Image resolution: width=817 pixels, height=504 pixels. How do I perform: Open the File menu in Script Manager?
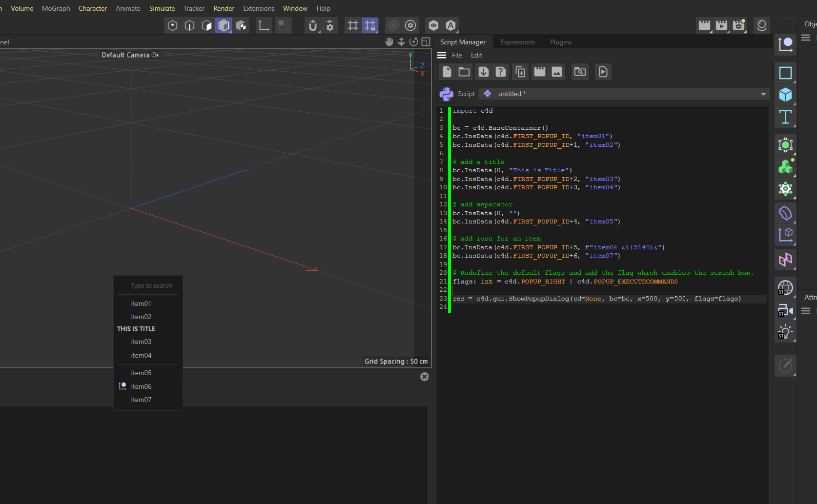pos(457,55)
